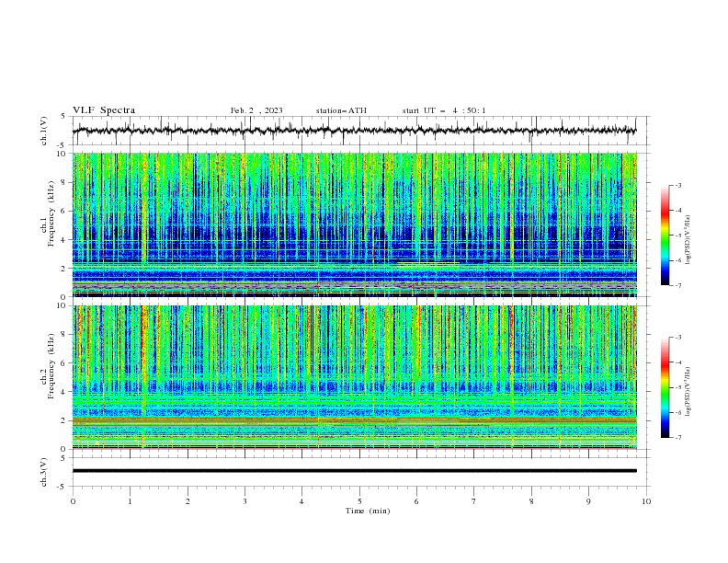Click the "ch.1(V)" waveform axis label
Image resolution: width=728 pixels, height=563 pixels.
tap(44, 131)
